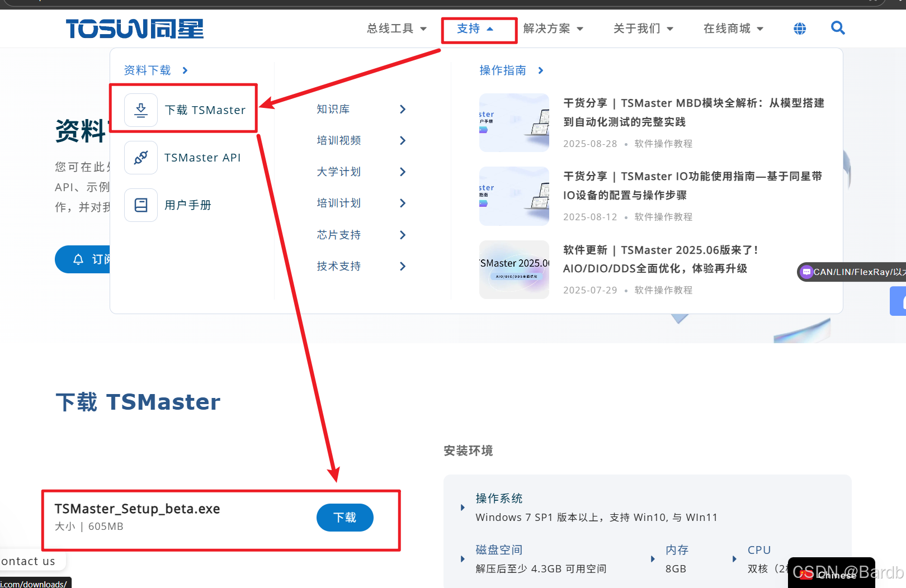Screen dimensions: 906x588
Task: Click the 用户手册 book icon
Action: tap(141, 205)
